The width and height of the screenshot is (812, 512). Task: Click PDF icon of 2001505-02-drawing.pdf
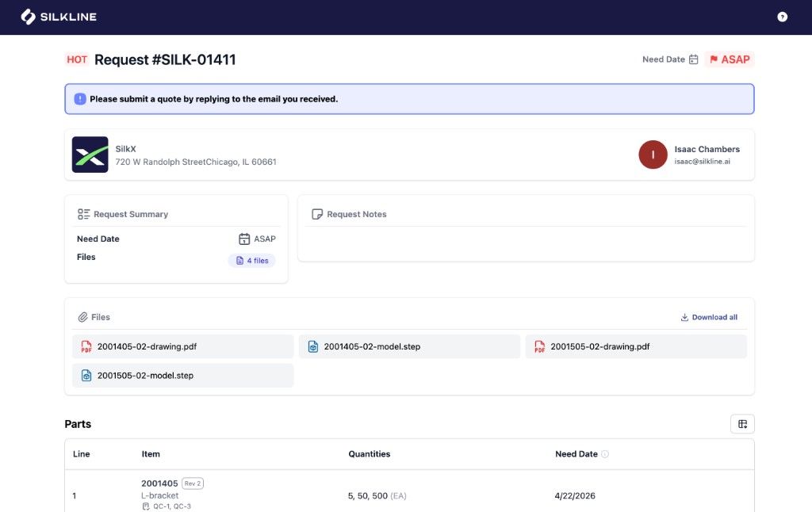(x=539, y=346)
